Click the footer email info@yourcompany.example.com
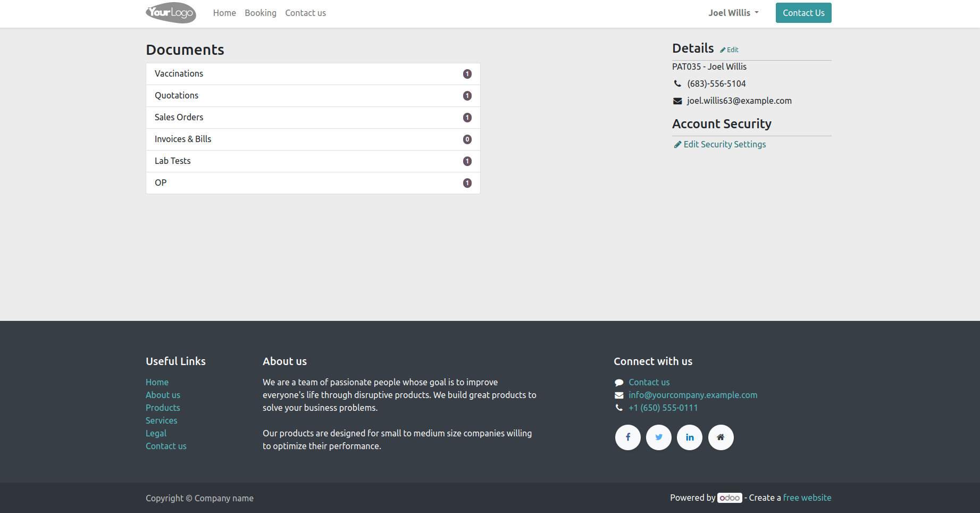980x513 pixels. 693,395
